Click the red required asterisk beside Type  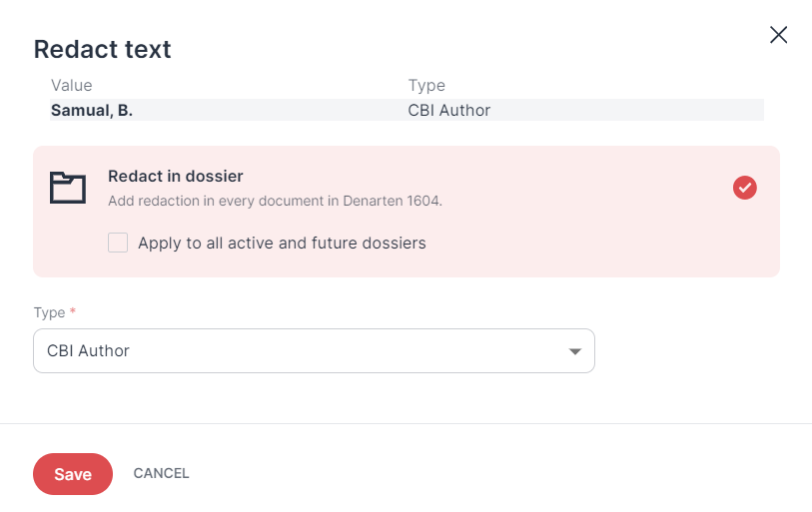pyautogui.click(x=73, y=310)
